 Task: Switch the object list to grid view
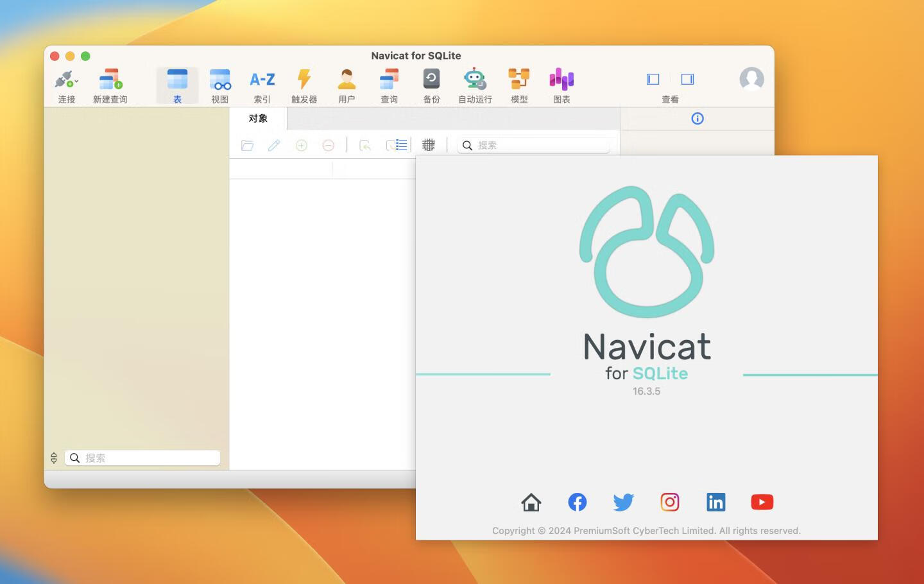(429, 145)
